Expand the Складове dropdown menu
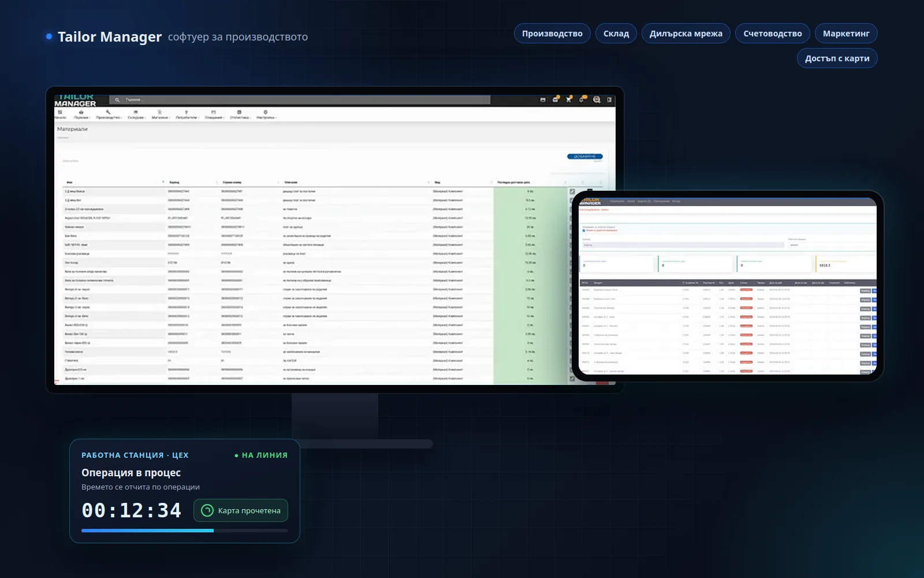This screenshot has height=578, width=924. tap(136, 114)
